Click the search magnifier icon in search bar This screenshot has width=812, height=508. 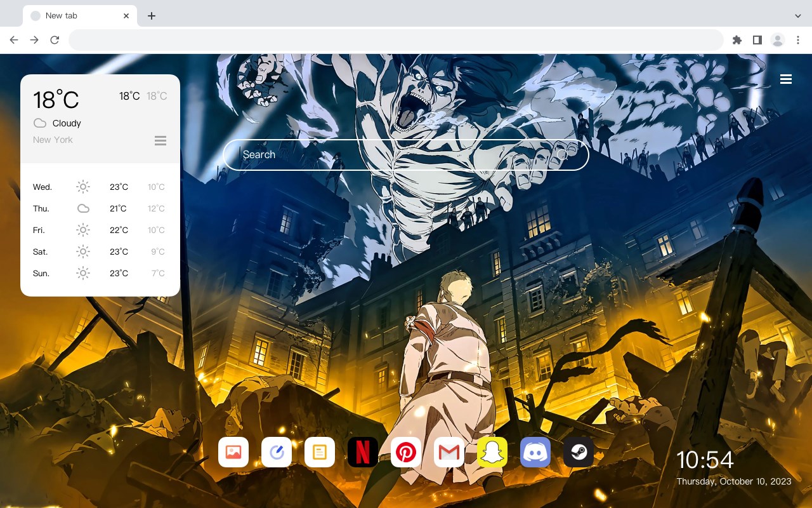coord(563,154)
